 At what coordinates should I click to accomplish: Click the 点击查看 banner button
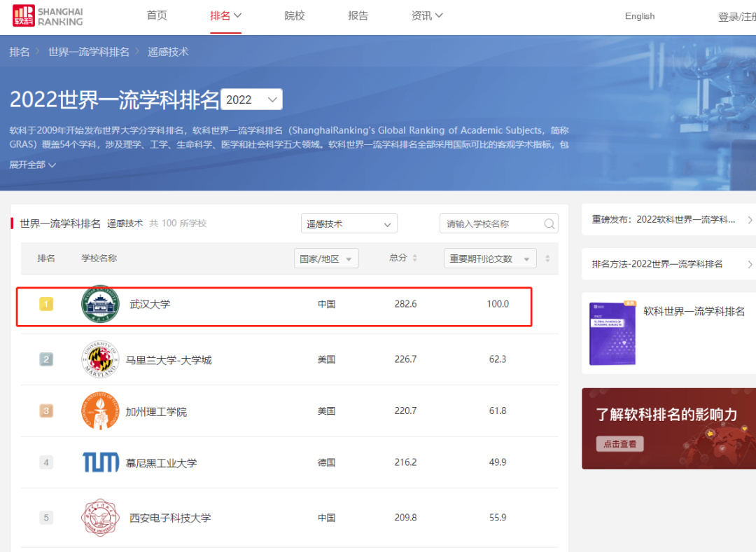click(x=620, y=444)
